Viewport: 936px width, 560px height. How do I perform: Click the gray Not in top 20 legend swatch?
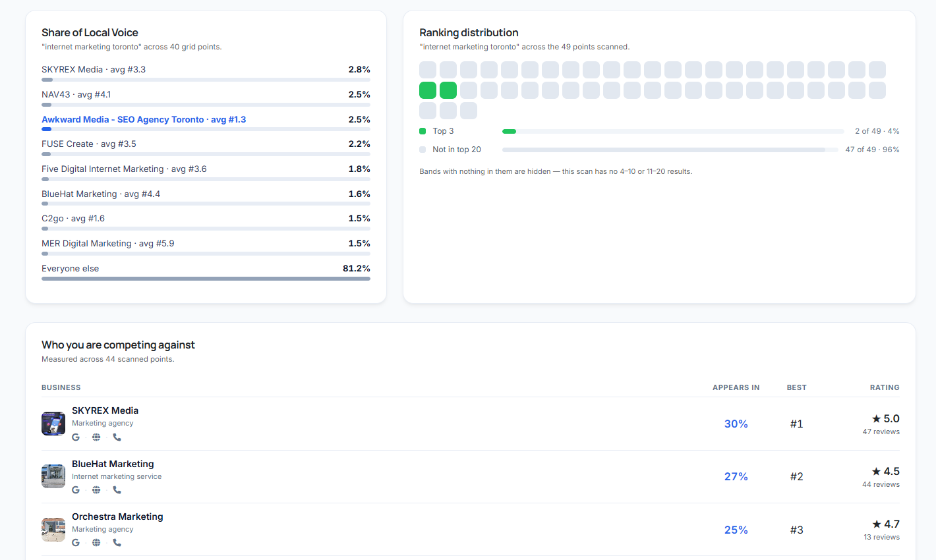pos(423,150)
